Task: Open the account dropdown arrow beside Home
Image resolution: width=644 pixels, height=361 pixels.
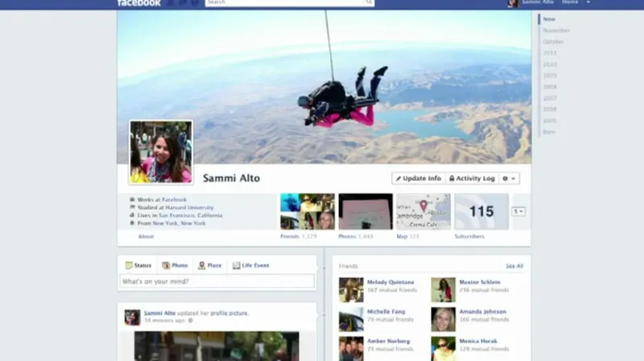Action: click(588, 2)
